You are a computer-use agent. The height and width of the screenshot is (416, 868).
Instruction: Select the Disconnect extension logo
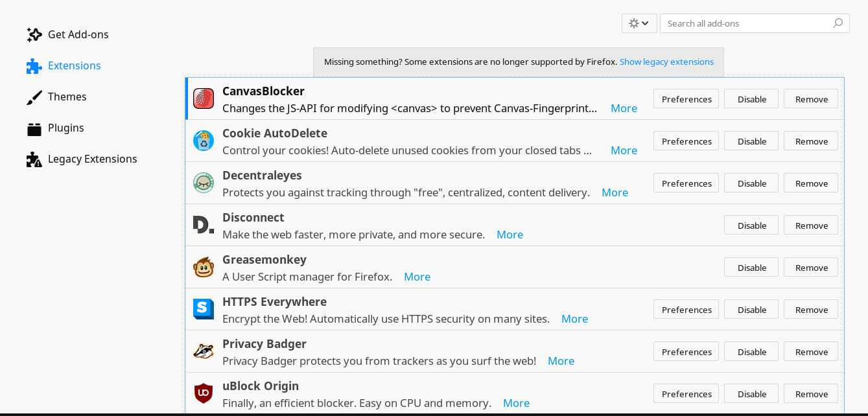[x=204, y=225]
